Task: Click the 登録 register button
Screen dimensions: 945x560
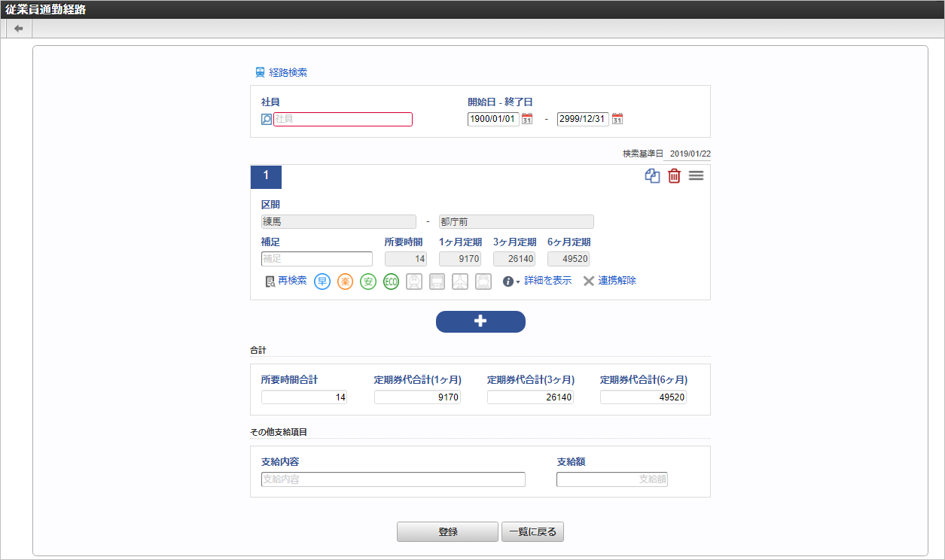Action: (447, 532)
